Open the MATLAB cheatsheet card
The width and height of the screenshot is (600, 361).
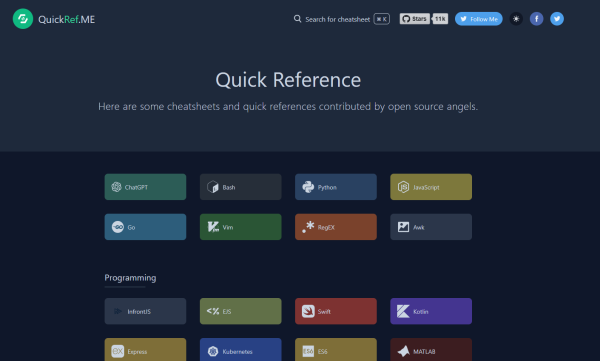431,350
